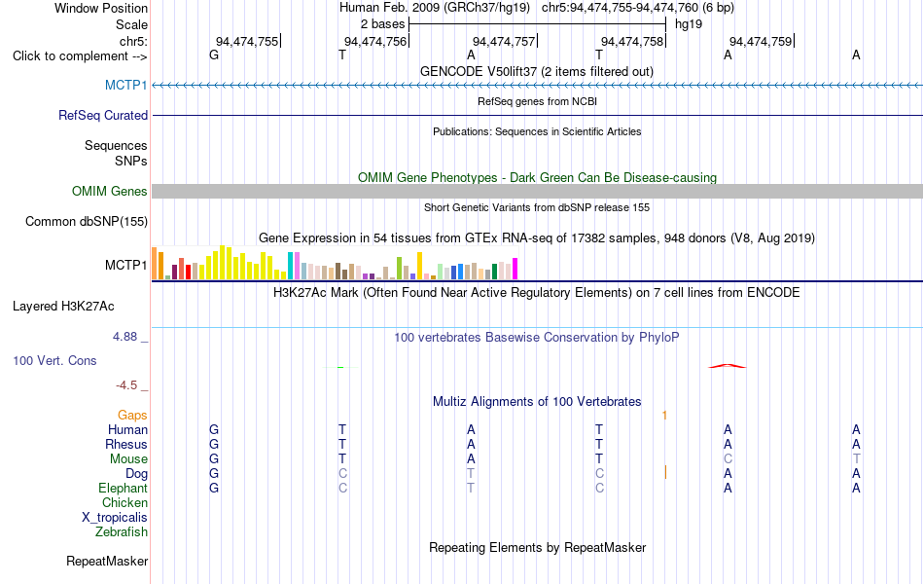Click the MCTP1 GENCODE gene label
The width and height of the screenshot is (924, 584).
point(125,85)
